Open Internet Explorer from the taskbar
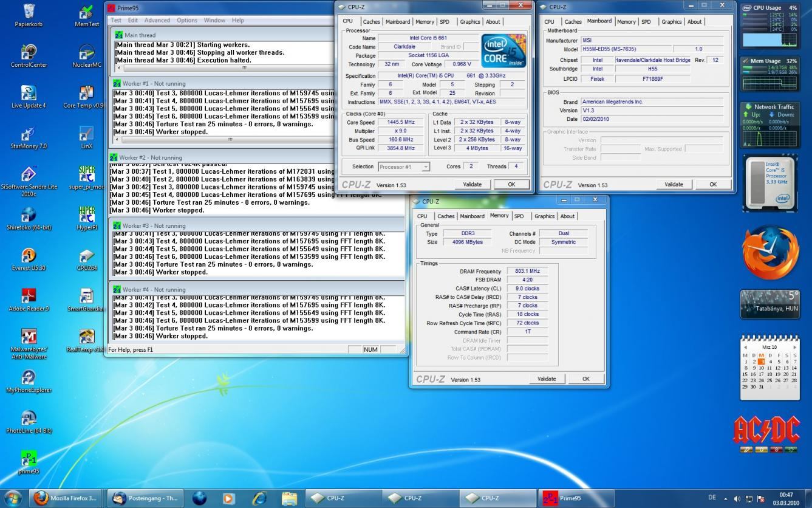Image resolution: width=812 pixels, height=508 pixels. [x=259, y=498]
